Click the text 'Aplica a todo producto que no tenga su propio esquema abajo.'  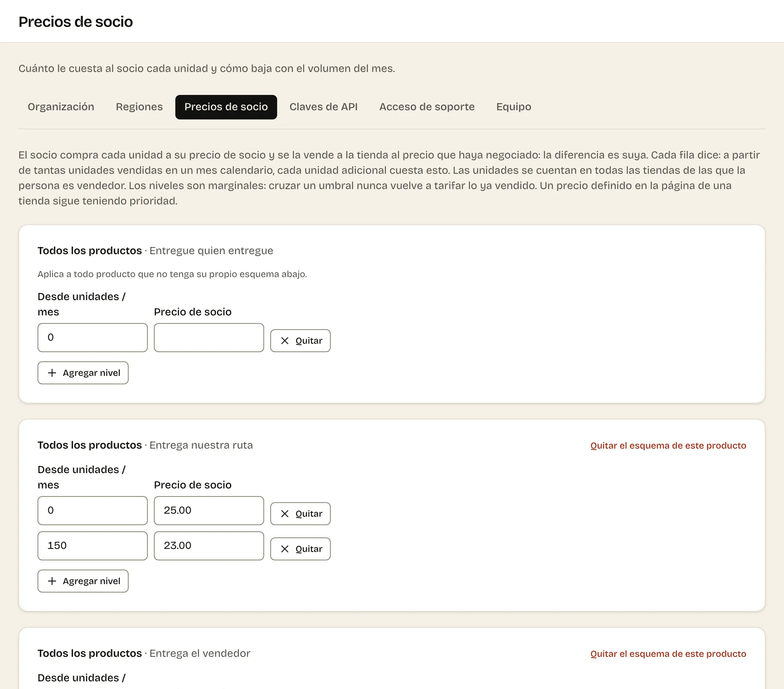click(x=172, y=274)
